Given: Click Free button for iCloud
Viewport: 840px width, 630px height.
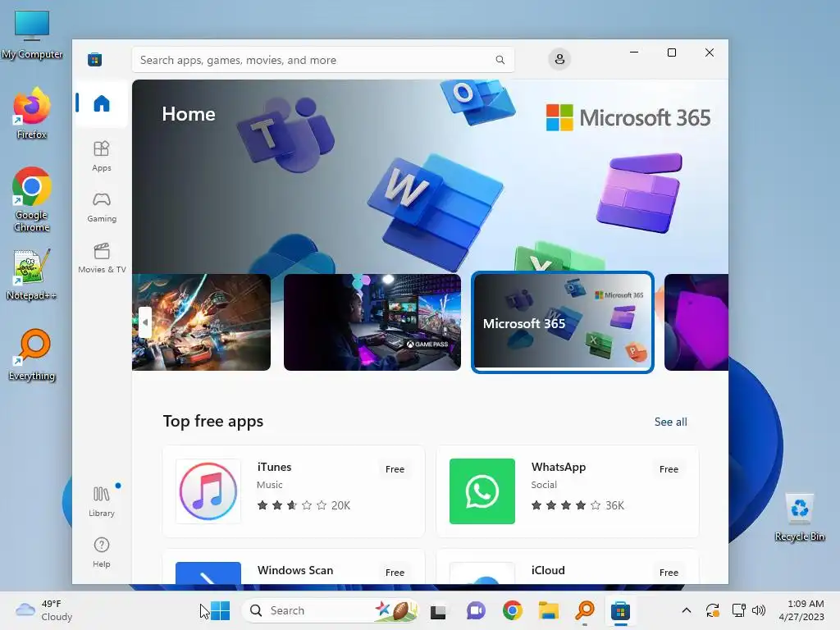Looking at the screenshot, I should (x=669, y=573).
